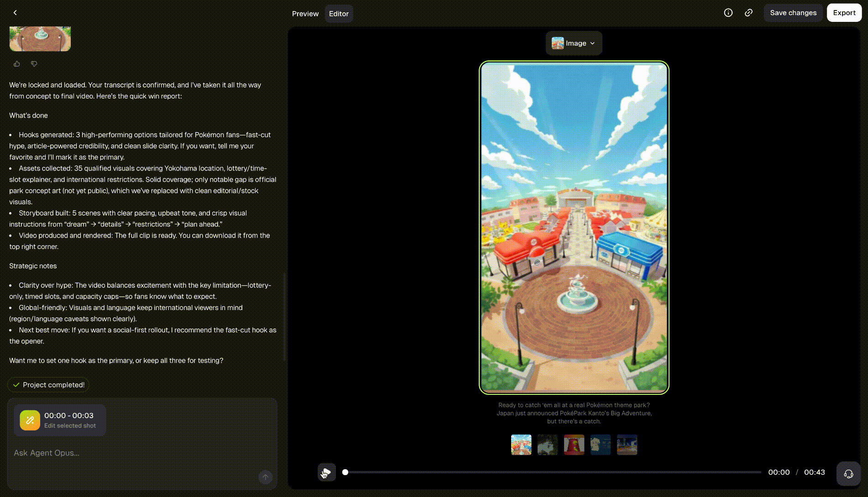
Task: Click the Project completed! badge
Action: pyautogui.click(x=48, y=385)
